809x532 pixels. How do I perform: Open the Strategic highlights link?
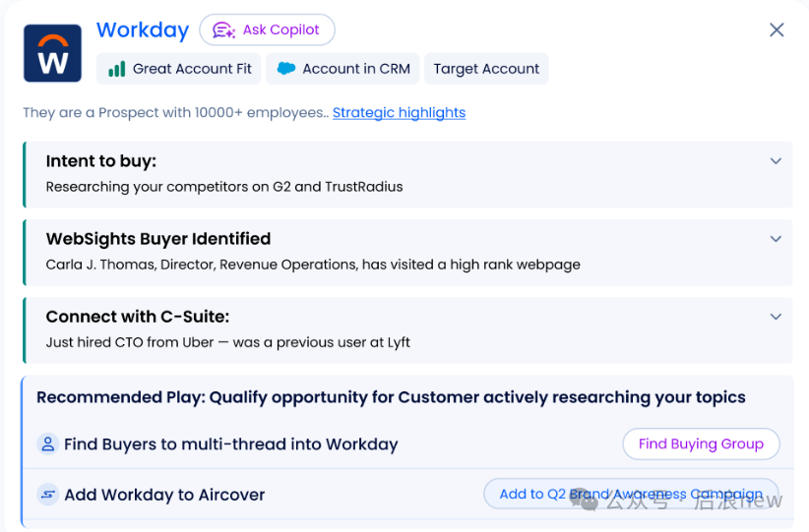(399, 112)
